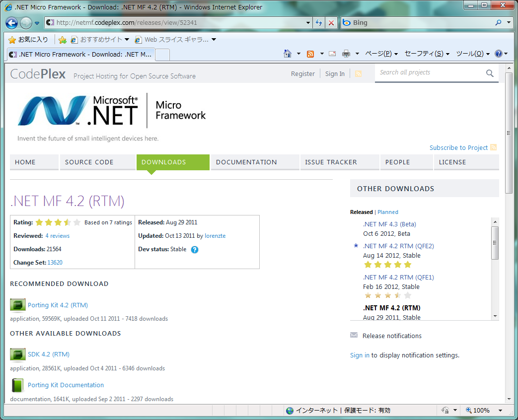
Task: Open the SOURCE CODE tab
Action: tap(89, 162)
